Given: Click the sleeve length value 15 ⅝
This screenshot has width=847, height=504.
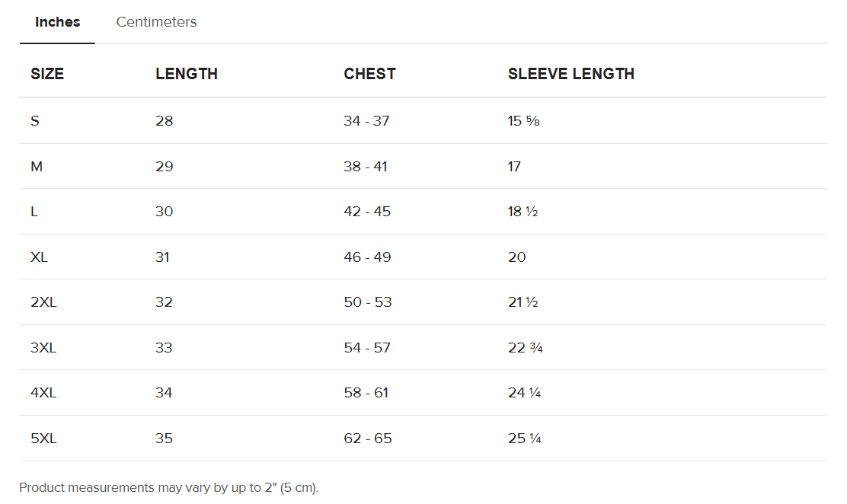Looking at the screenshot, I should [523, 120].
